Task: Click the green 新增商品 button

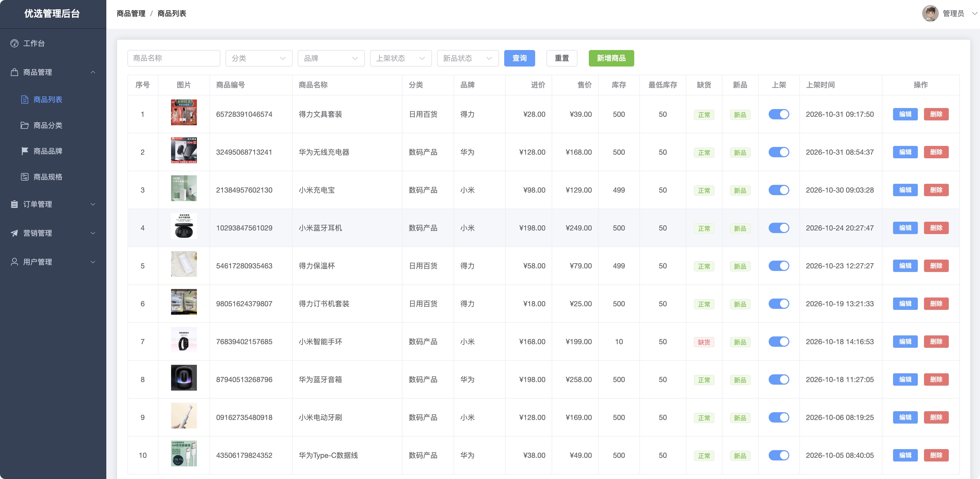Action: [611, 58]
